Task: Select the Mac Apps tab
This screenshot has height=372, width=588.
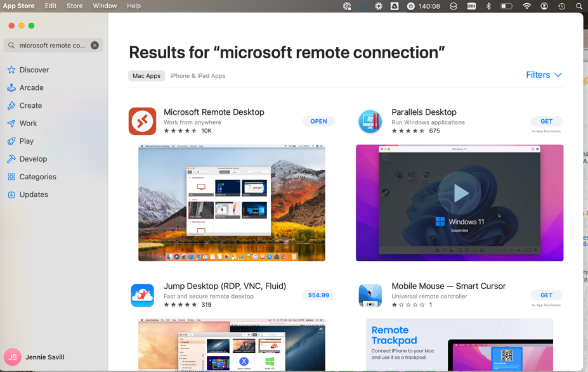Action: [x=147, y=75]
